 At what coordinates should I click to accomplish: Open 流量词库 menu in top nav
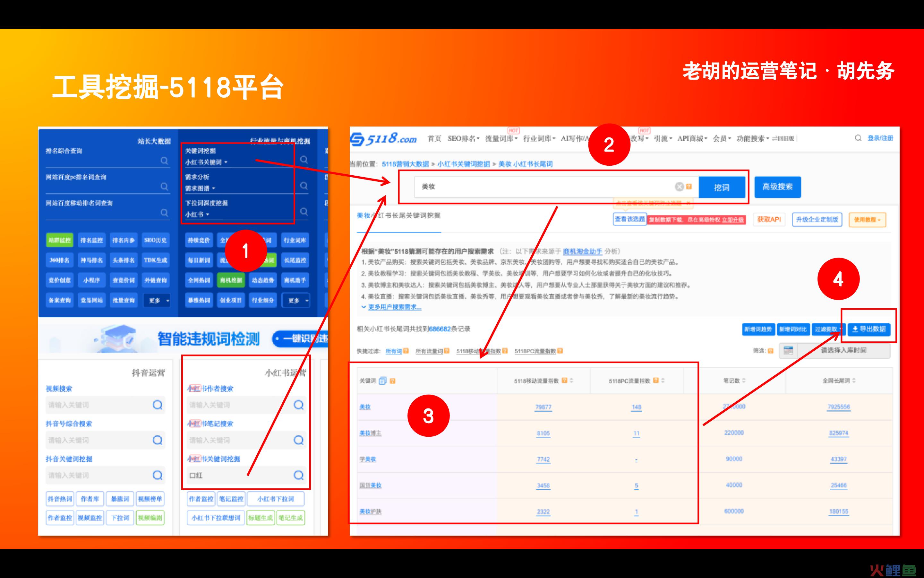coord(501,138)
